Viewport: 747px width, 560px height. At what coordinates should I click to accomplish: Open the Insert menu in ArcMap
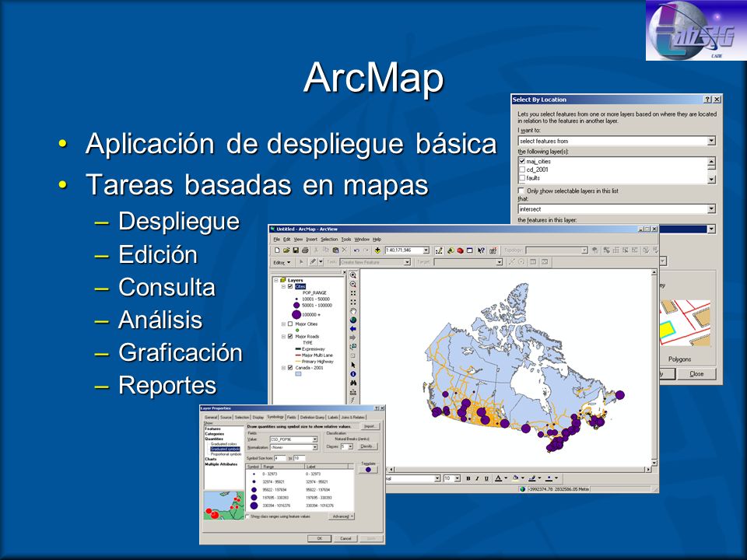point(311,239)
